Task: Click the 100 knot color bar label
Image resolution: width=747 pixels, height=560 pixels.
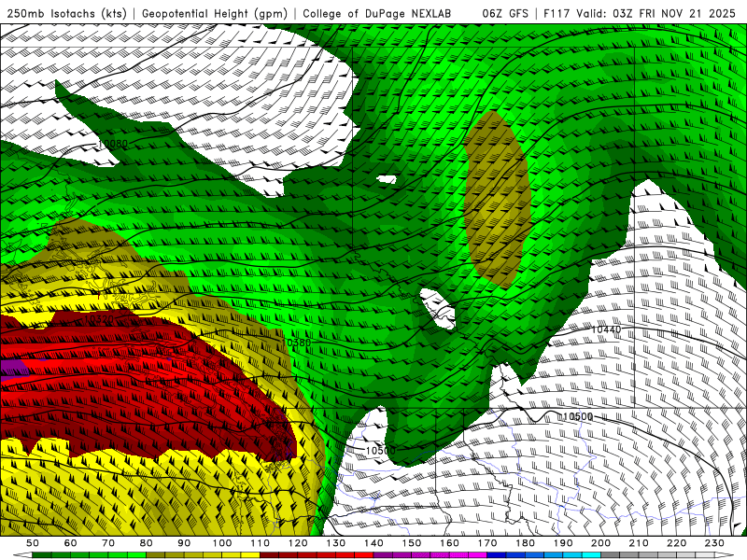Action: [222, 543]
